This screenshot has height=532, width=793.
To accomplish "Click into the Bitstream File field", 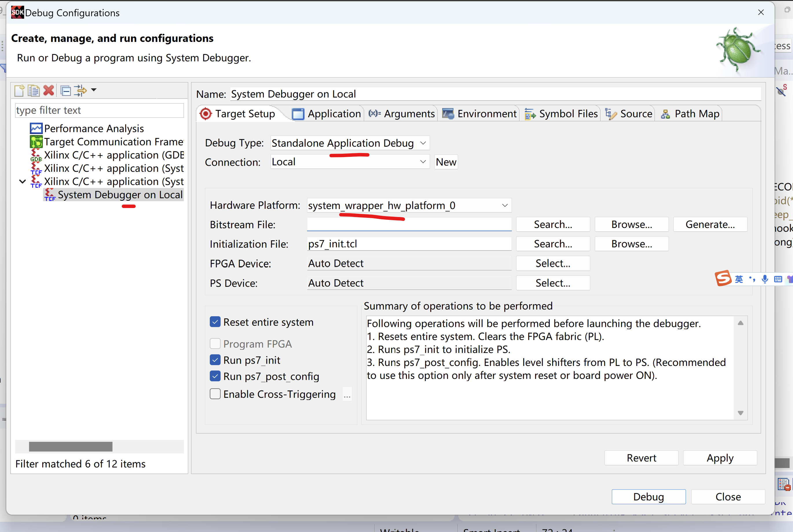I will [409, 224].
